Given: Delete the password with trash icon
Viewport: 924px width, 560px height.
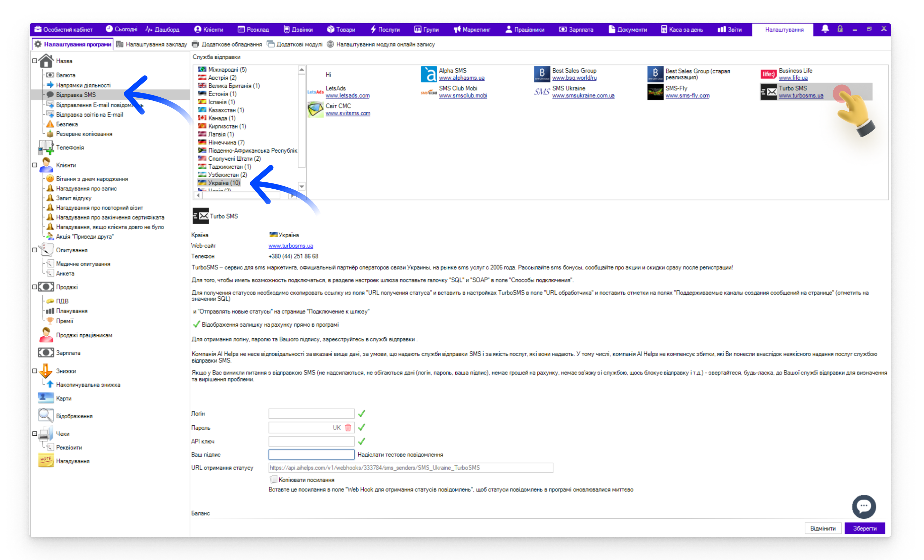Looking at the screenshot, I should pyautogui.click(x=348, y=428).
